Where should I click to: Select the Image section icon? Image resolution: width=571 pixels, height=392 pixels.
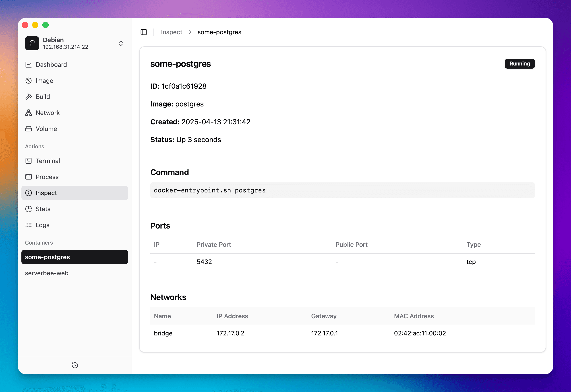[44, 81]
